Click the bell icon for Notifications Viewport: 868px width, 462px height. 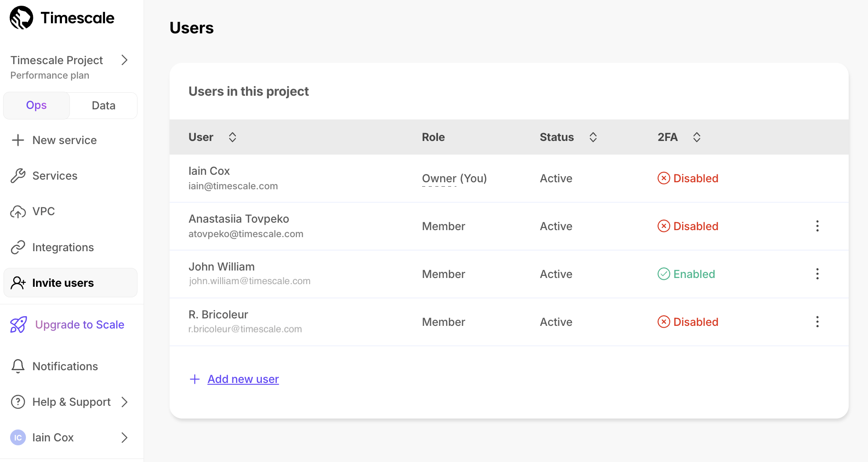point(18,366)
